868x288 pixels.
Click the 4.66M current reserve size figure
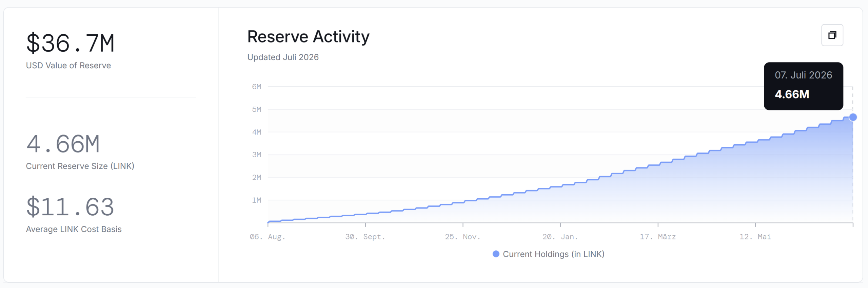63,144
